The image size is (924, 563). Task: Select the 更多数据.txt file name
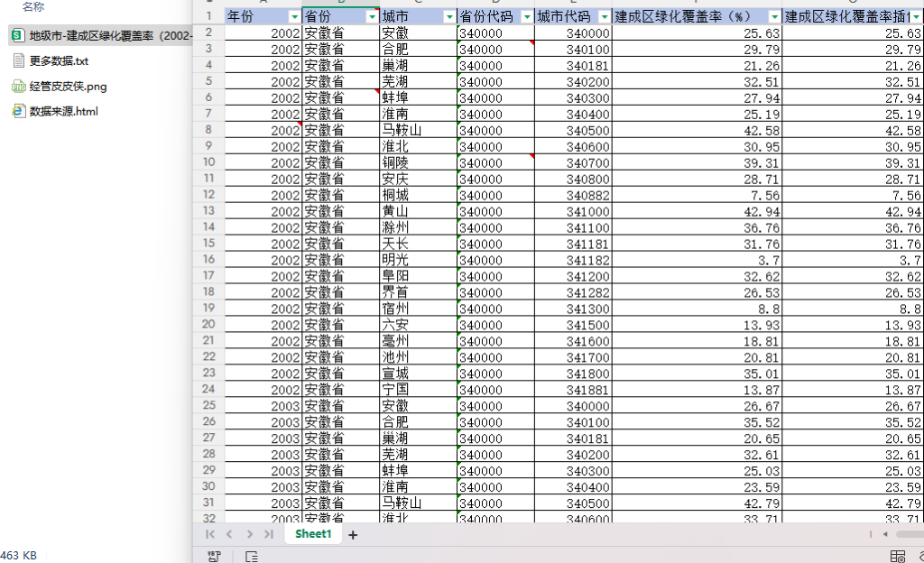[59, 60]
